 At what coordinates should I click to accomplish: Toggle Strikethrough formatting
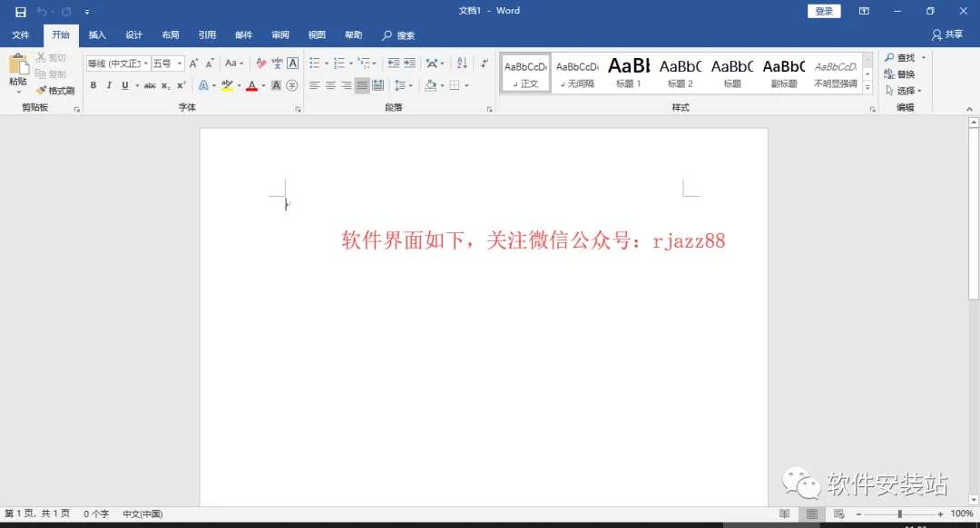tap(150, 85)
